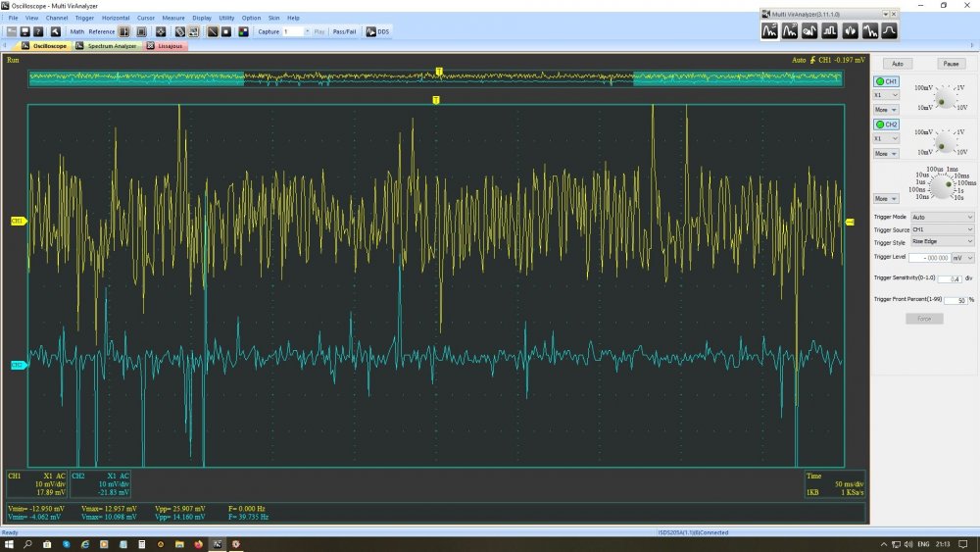Open the Trigger Mode dropdown
This screenshot has width=980, height=552.
click(x=942, y=217)
